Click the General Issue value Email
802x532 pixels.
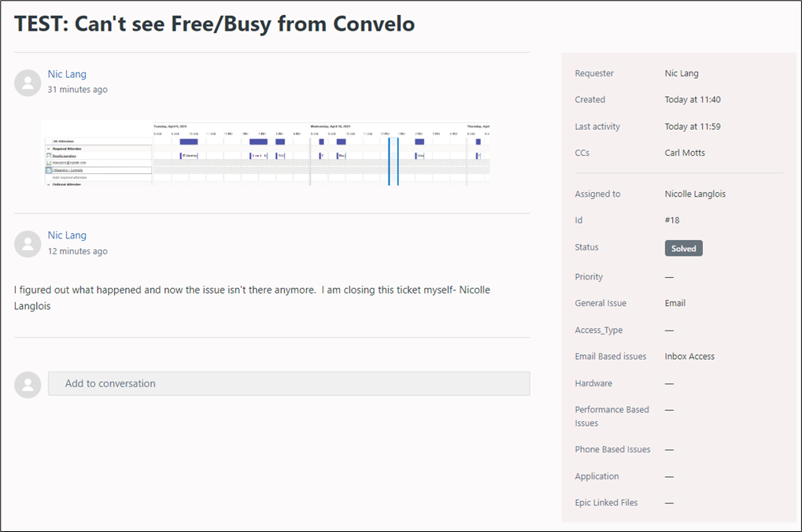[x=674, y=303]
